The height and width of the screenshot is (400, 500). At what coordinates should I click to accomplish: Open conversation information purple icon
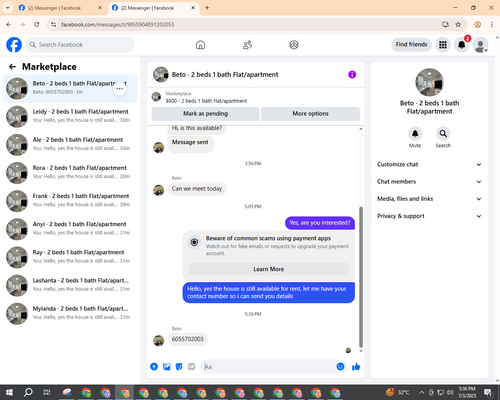pyautogui.click(x=352, y=74)
